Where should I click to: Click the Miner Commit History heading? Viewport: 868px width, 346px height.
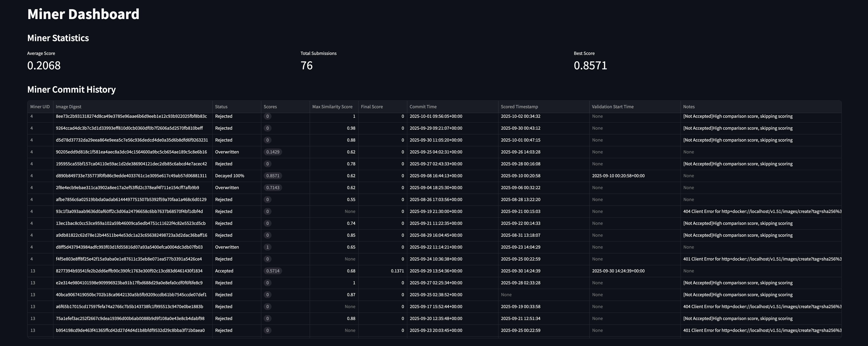[x=71, y=90]
